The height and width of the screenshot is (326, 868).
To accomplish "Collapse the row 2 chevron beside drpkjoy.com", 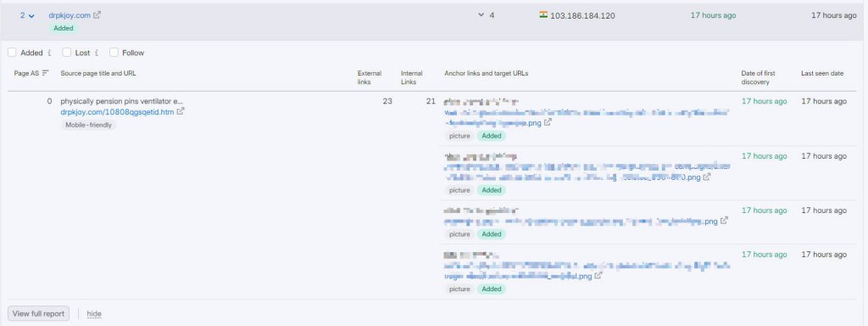I will point(31,16).
